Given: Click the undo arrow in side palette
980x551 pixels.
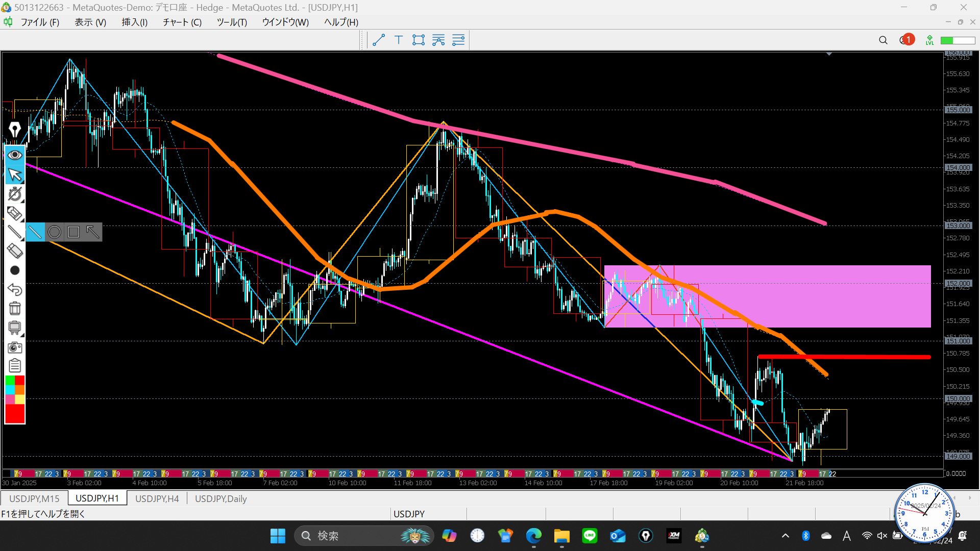Looking at the screenshot, I should tap(15, 289).
